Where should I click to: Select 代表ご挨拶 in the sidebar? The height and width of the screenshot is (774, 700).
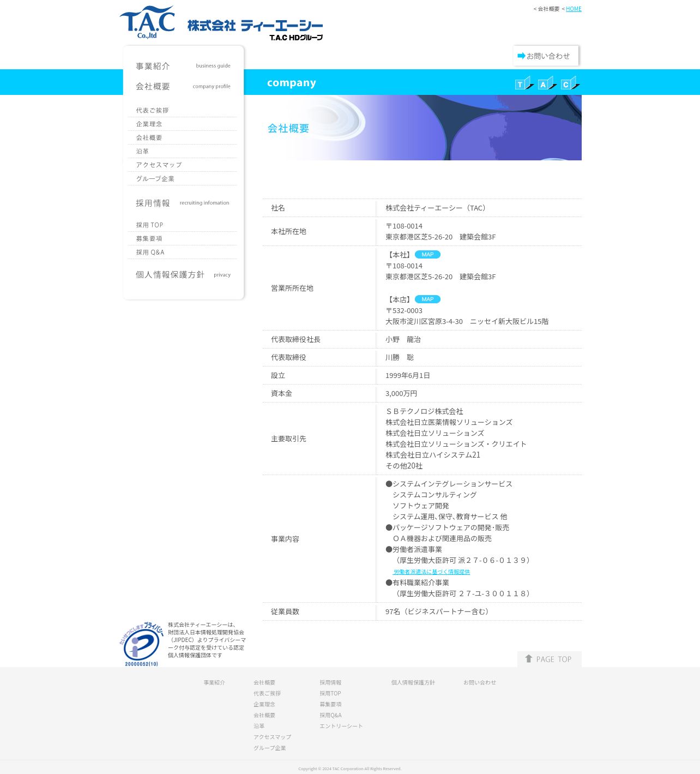click(183, 110)
